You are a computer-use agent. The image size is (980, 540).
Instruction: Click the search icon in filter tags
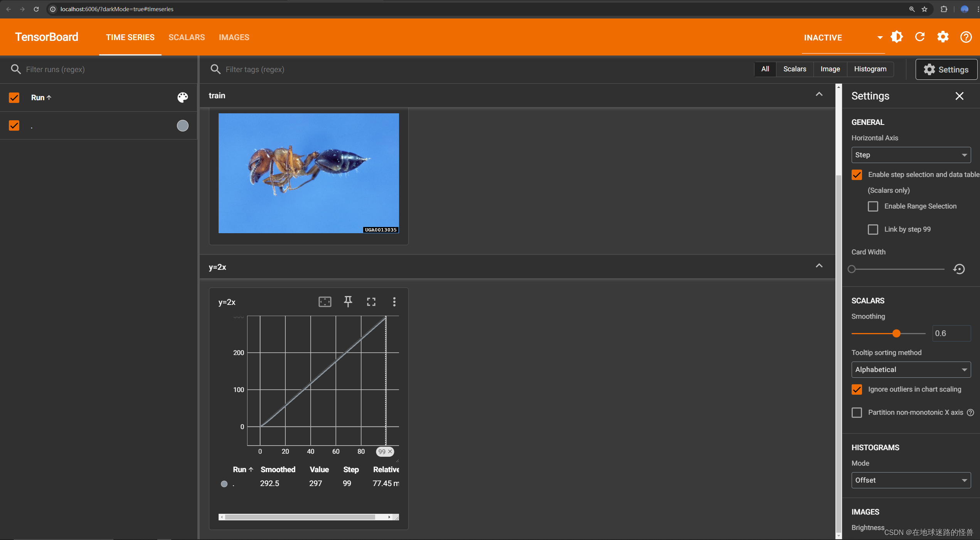216,69
